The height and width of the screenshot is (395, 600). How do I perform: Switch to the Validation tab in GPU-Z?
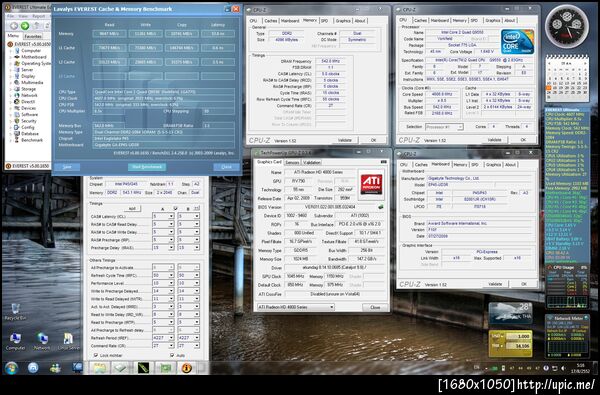point(311,163)
